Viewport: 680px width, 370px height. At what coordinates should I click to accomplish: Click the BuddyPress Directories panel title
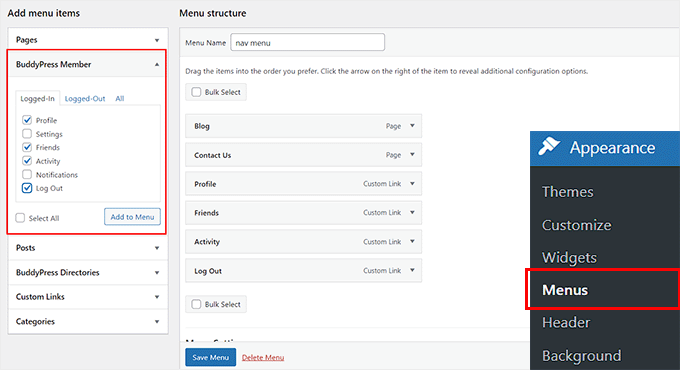point(58,272)
